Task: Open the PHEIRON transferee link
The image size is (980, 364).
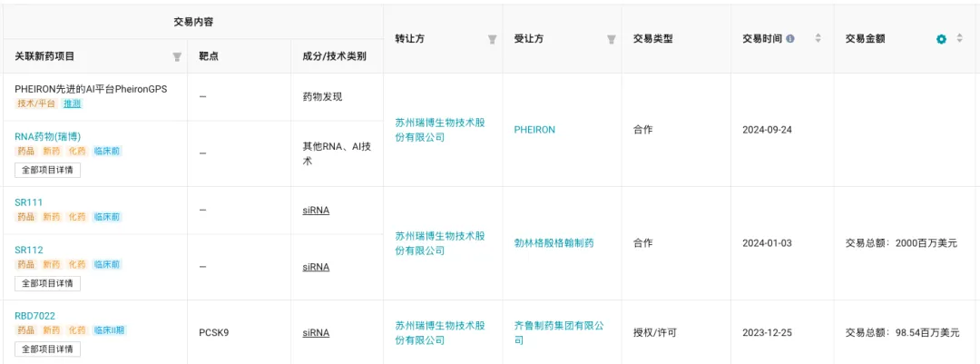Action: click(534, 130)
